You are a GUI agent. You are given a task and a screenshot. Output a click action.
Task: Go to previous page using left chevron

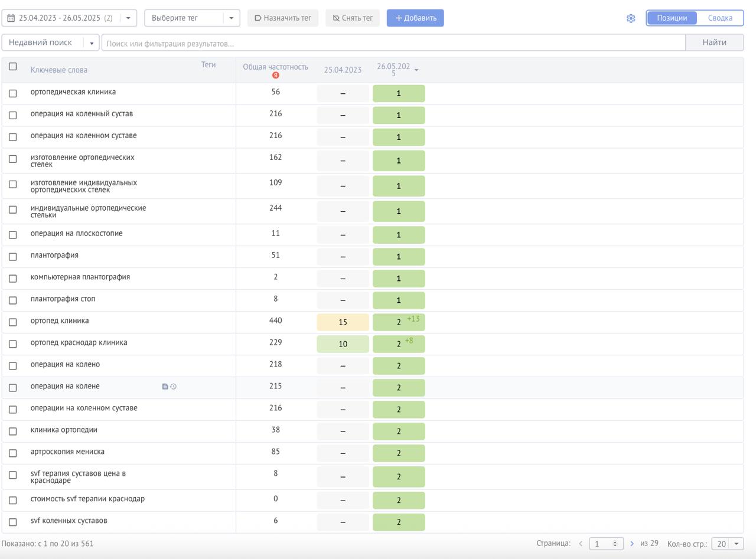tap(581, 544)
